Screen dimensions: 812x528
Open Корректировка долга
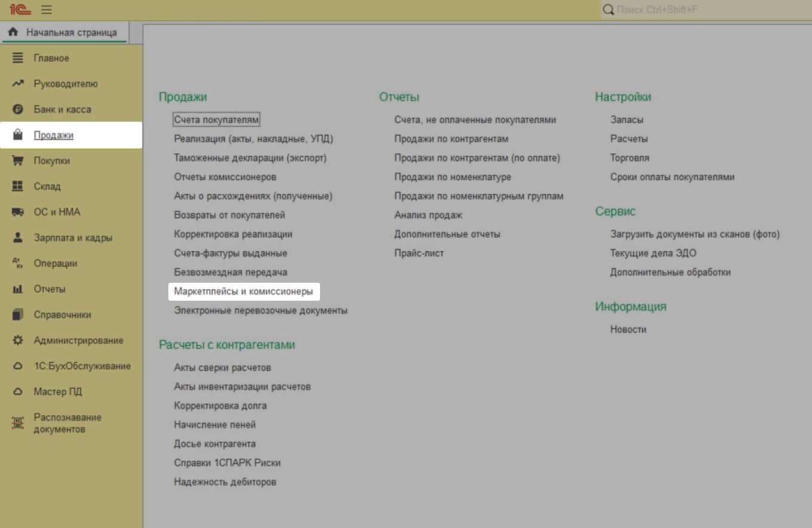[220, 406]
